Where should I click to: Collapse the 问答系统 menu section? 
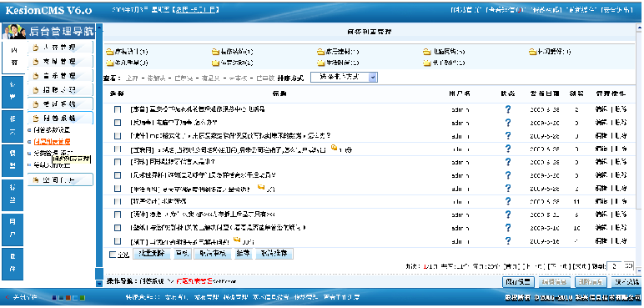click(60, 119)
